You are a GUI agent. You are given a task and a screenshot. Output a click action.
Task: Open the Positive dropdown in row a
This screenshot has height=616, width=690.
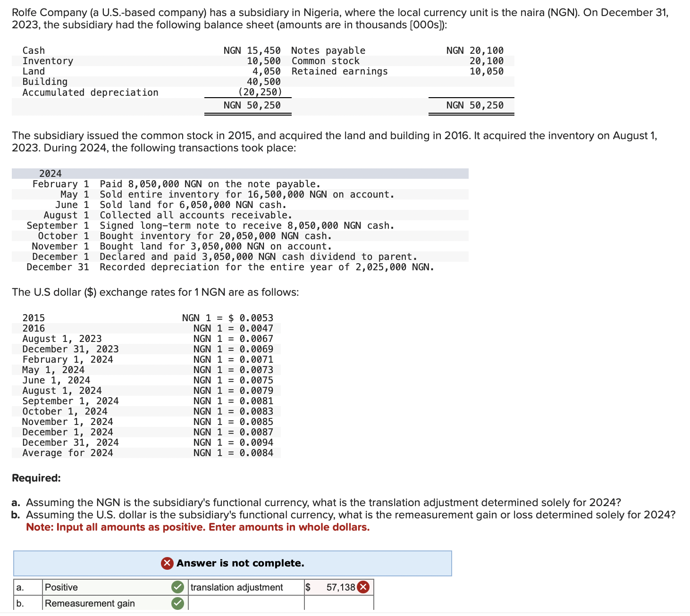click(x=115, y=587)
